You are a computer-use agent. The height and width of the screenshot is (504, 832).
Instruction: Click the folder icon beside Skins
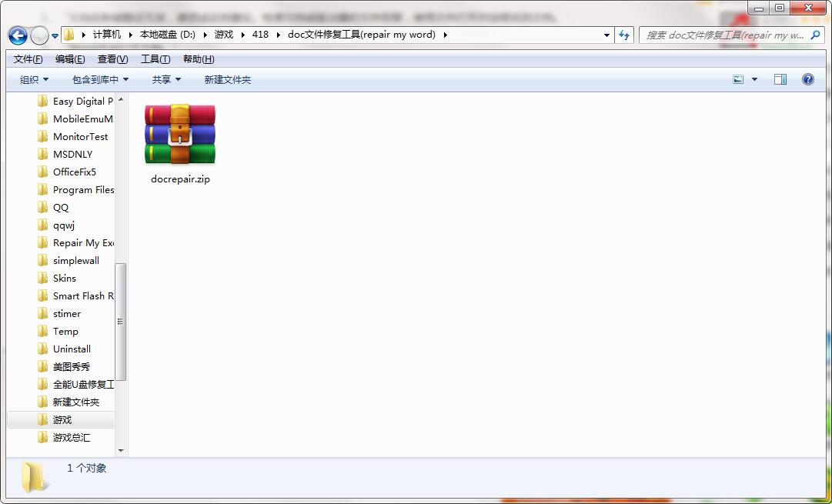point(43,279)
